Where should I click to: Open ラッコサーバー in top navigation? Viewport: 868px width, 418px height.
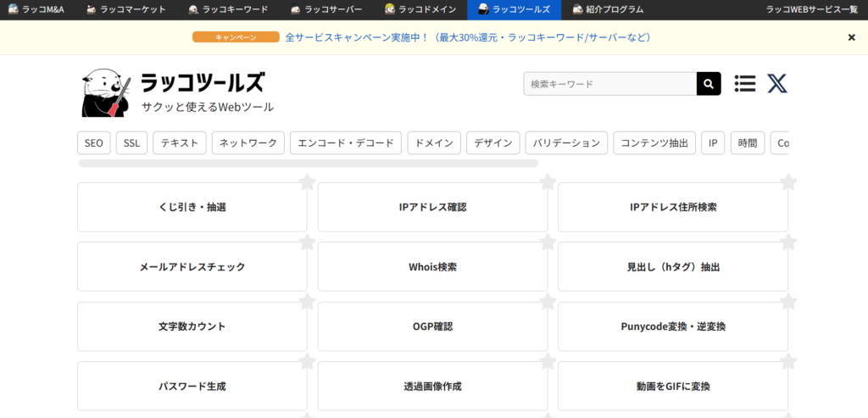point(326,9)
